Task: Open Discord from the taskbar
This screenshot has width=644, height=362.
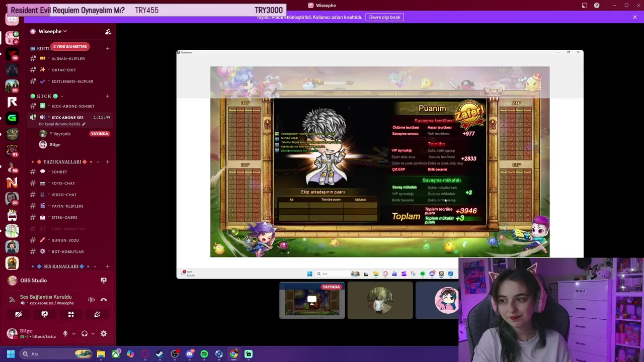Action: [x=190, y=354]
